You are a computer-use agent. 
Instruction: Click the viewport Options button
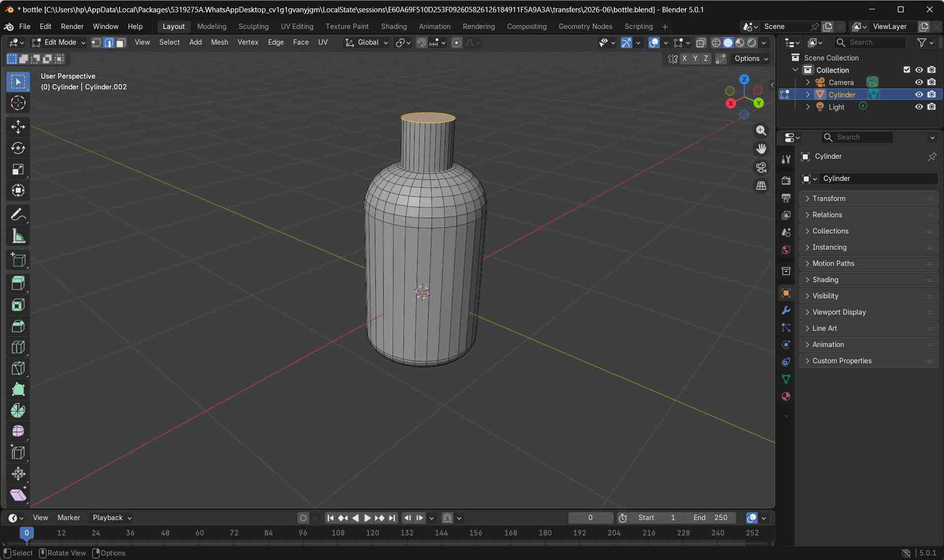coord(751,59)
